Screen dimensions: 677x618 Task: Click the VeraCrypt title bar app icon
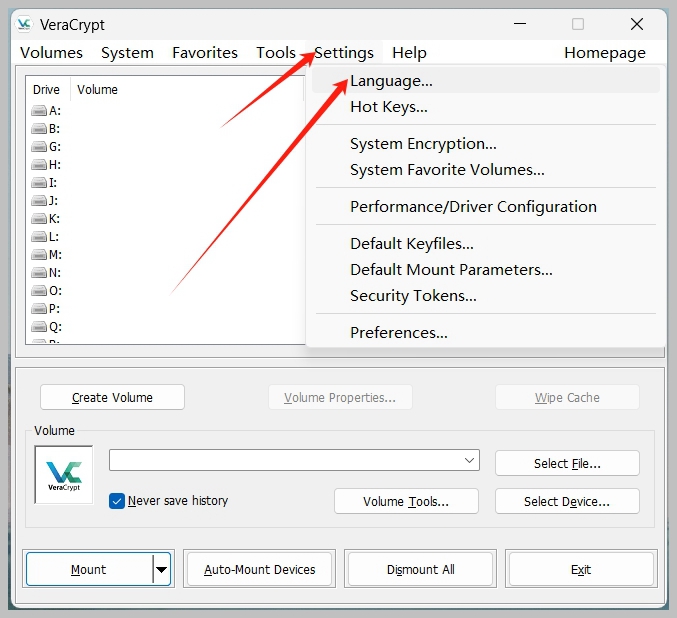(27, 24)
